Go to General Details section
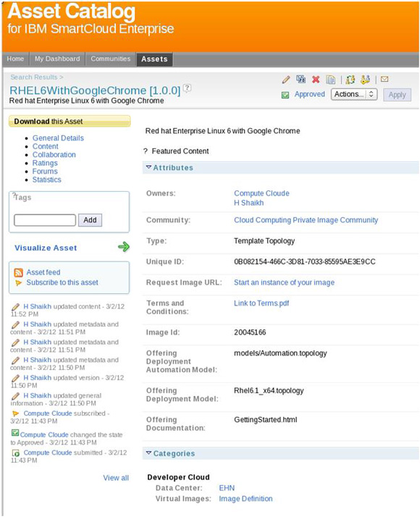 pos(58,138)
